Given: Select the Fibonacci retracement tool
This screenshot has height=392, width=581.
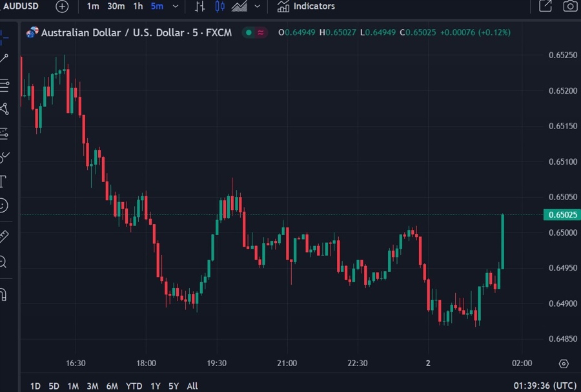Looking at the screenshot, I should tap(5, 85).
